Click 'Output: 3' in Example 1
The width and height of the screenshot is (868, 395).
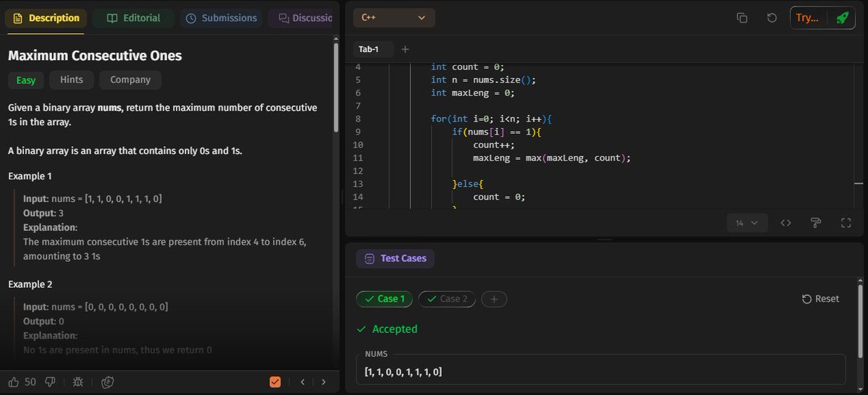[43, 213]
